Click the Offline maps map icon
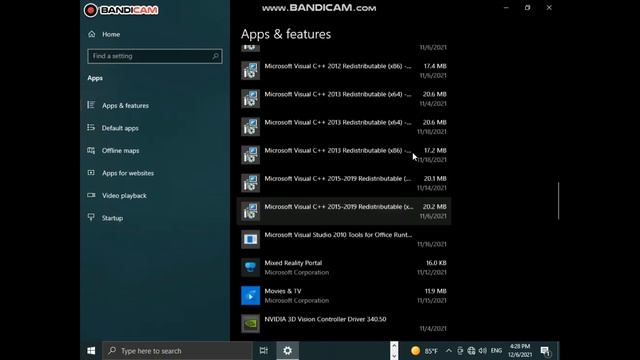The image size is (640, 360). 91,150
